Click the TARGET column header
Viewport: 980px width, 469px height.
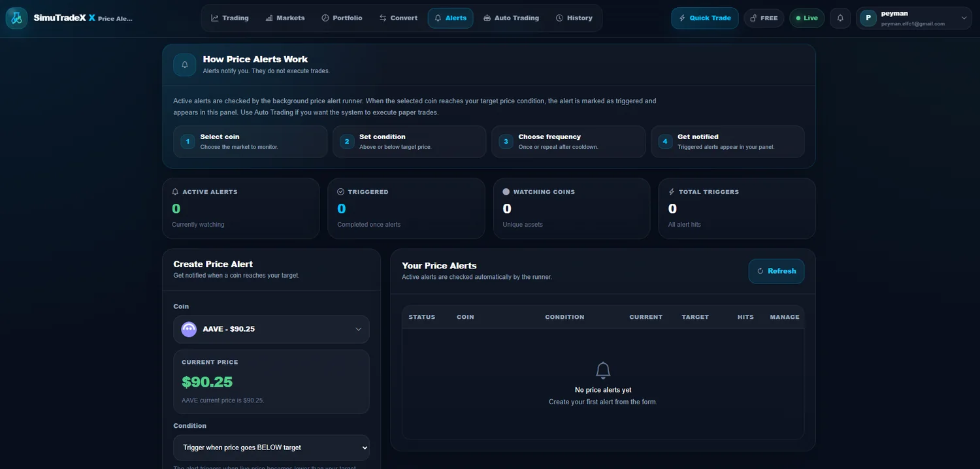695,317
